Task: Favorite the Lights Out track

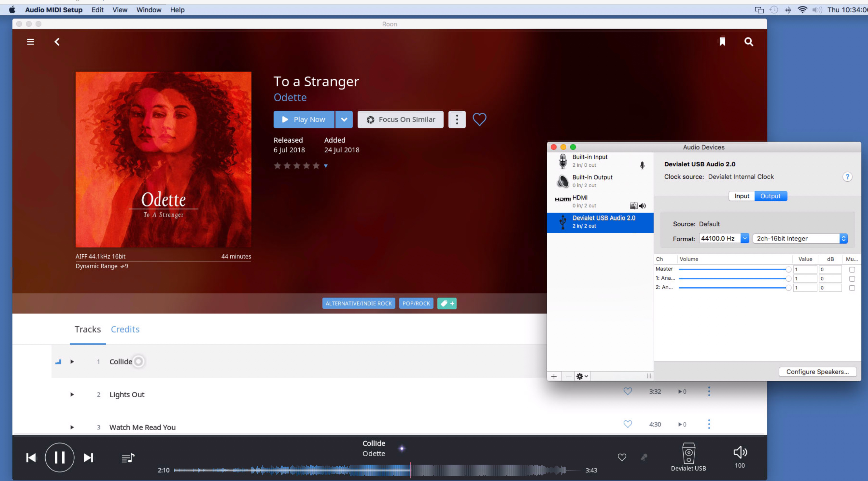Action: click(x=627, y=391)
